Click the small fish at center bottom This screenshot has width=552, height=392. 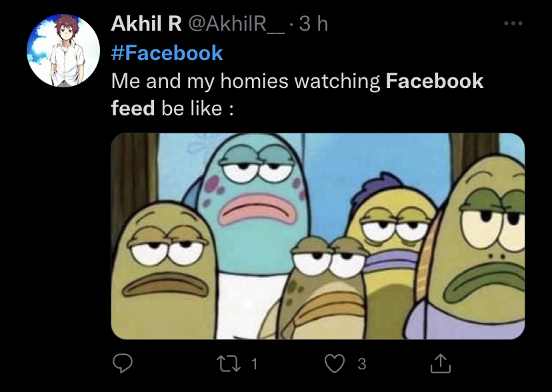click(325, 285)
